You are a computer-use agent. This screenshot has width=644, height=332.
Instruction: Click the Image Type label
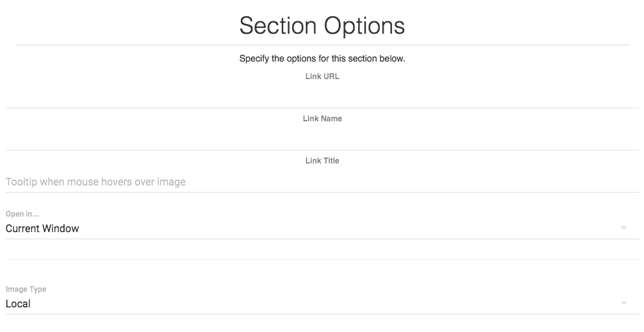pos(26,289)
